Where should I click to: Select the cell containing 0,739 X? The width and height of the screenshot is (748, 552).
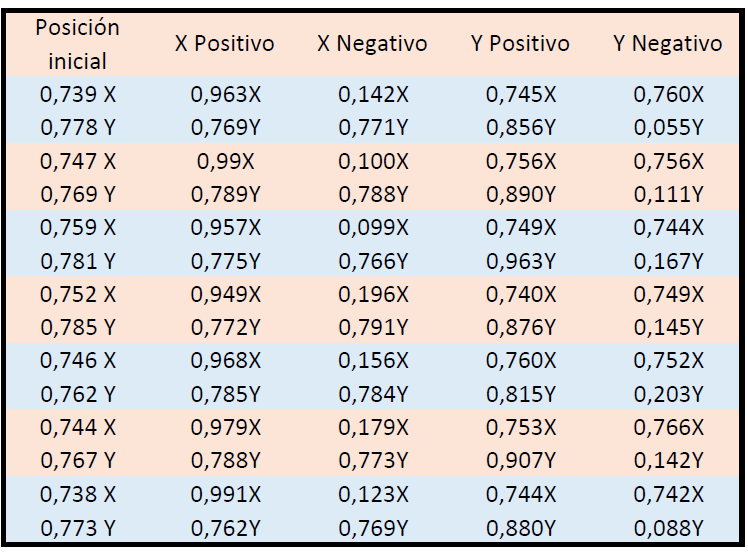pyautogui.click(x=77, y=95)
